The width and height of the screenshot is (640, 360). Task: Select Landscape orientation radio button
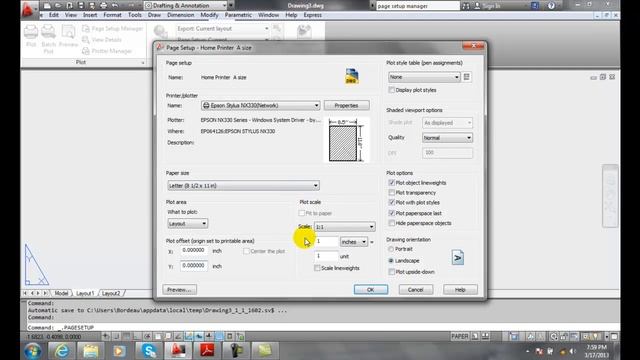[391, 260]
